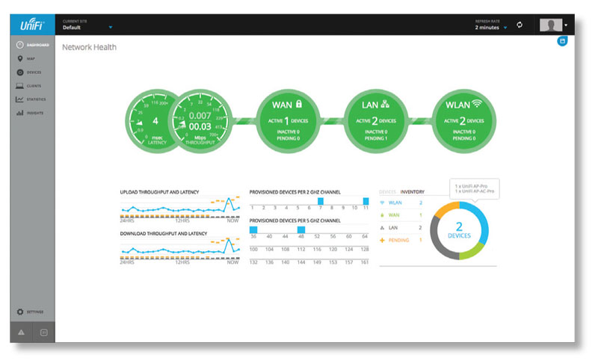This screenshot has height=364, width=598.
Task: Click the WAN health circle
Action: click(x=288, y=121)
